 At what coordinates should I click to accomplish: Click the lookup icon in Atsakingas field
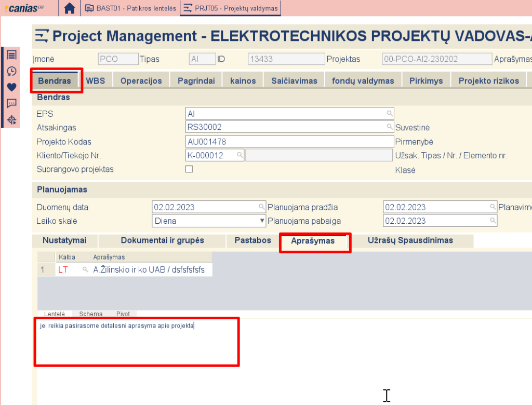(389, 127)
